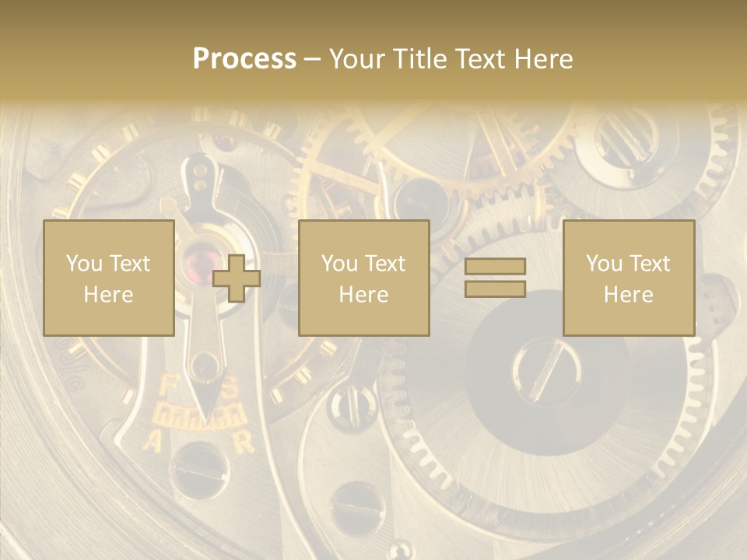Select the middle "You Text Here" box
This screenshot has width=747, height=560.
[x=364, y=278]
